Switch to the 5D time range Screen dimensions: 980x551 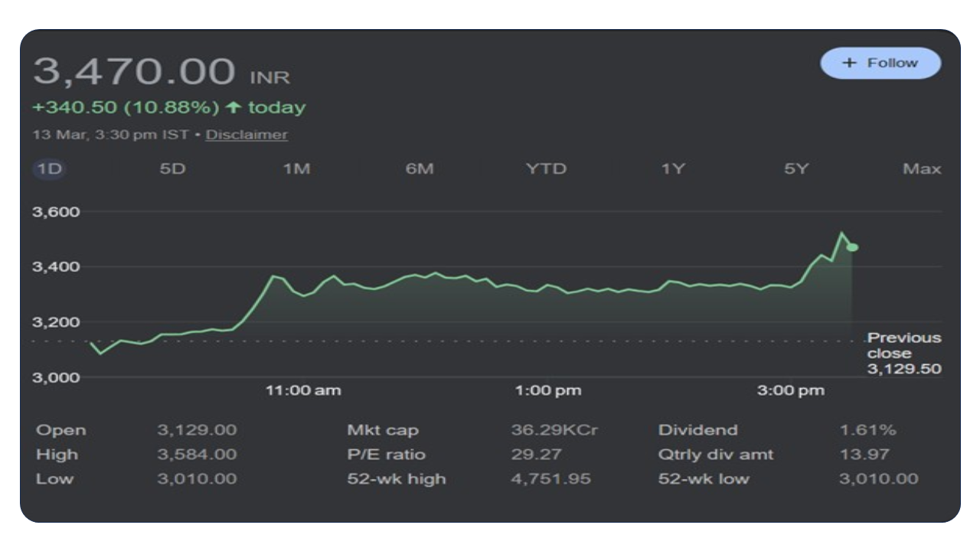pos(172,169)
